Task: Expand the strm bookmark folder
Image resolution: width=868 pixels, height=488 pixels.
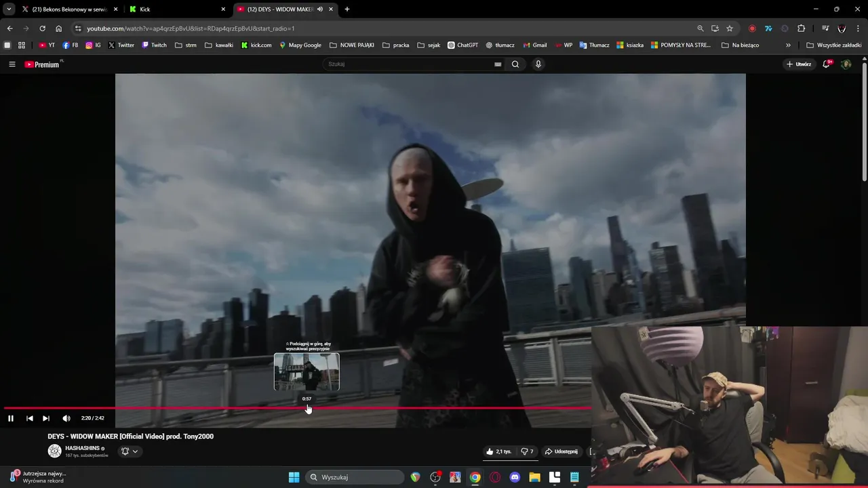Action: pos(186,45)
